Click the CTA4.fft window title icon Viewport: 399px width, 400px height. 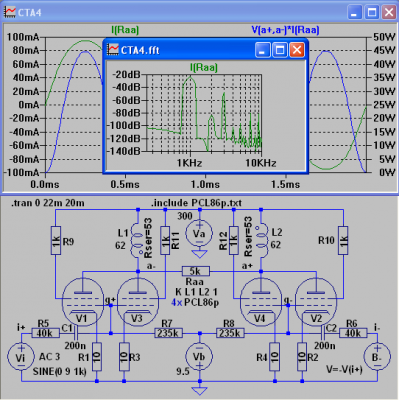point(113,50)
